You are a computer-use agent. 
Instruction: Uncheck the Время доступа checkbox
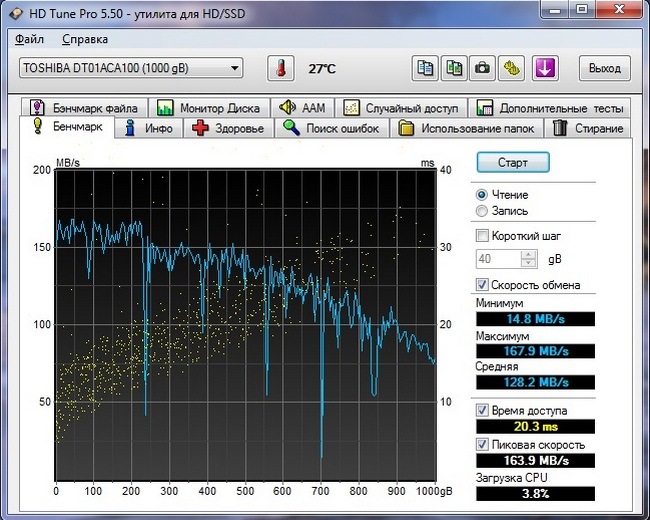[x=483, y=410]
